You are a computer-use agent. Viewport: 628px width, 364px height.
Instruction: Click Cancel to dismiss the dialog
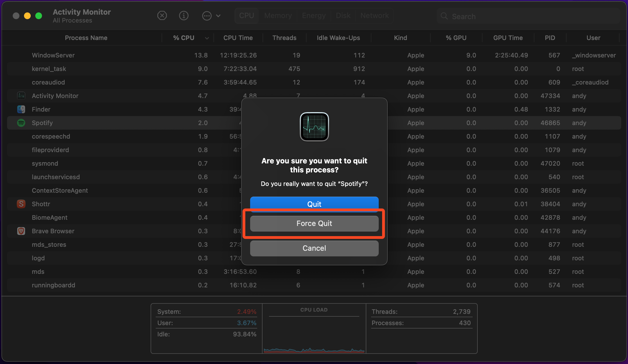(x=314, y=248)
